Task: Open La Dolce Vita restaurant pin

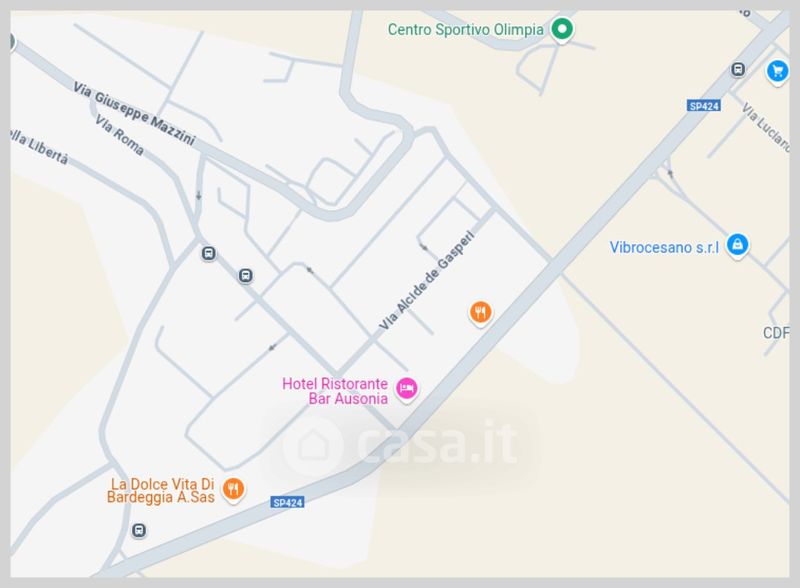Action: tap(233, 489)
